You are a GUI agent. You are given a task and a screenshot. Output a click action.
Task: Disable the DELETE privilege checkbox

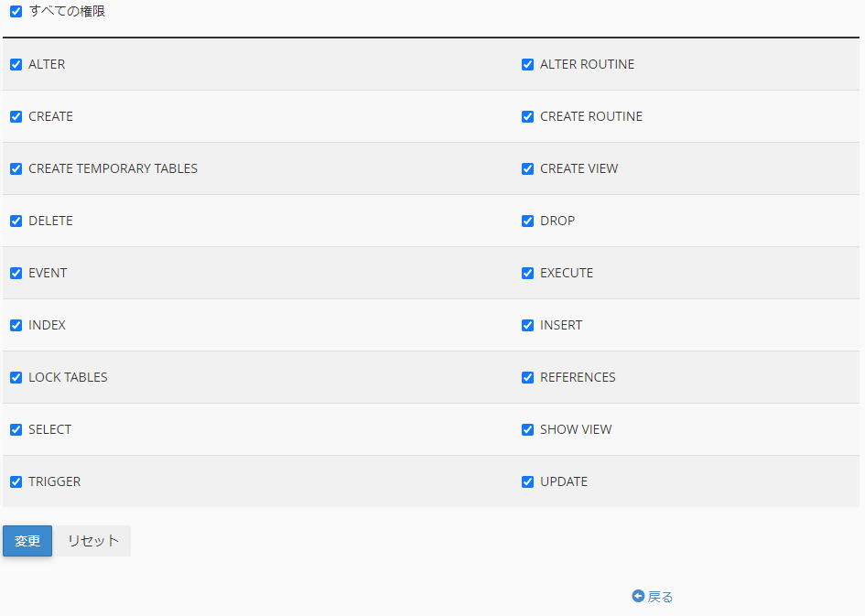16,222
